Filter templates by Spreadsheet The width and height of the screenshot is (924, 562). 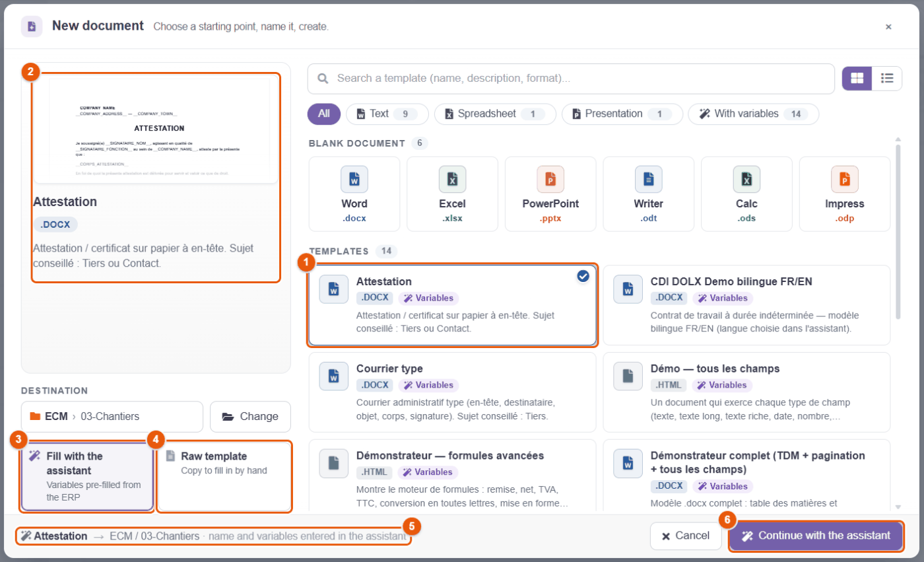tap(495, 114)
